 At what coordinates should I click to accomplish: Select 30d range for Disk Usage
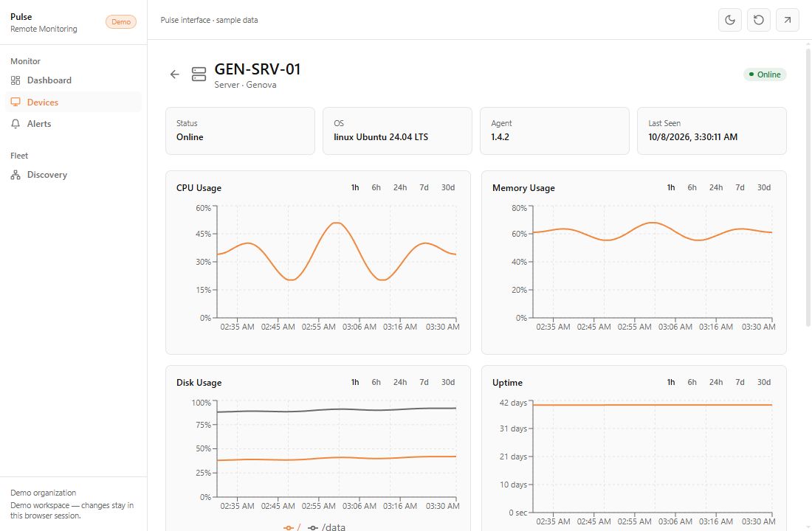pos(448,382)
